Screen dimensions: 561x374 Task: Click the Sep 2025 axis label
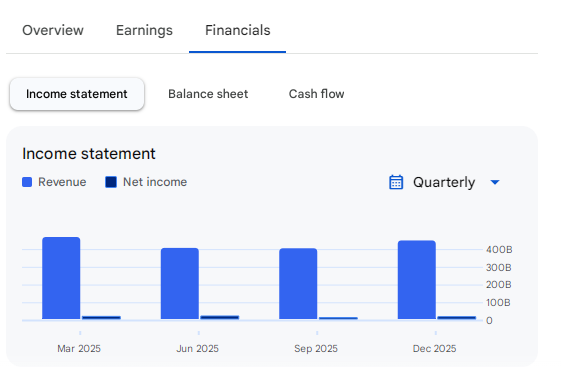click(x=316, y=349)
